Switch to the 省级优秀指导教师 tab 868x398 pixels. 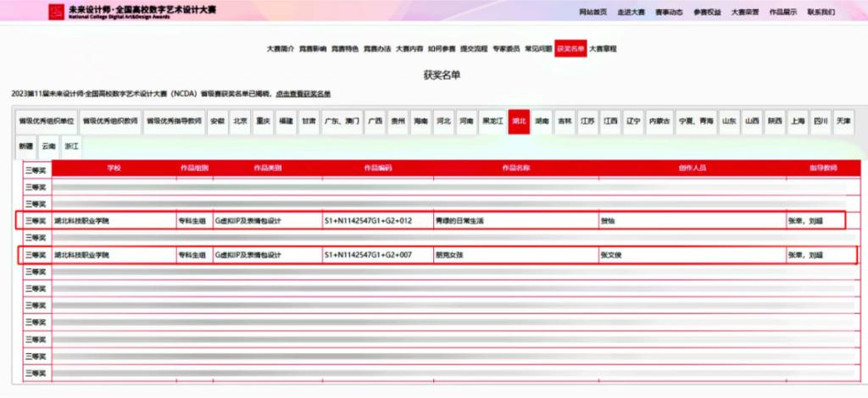174,121
